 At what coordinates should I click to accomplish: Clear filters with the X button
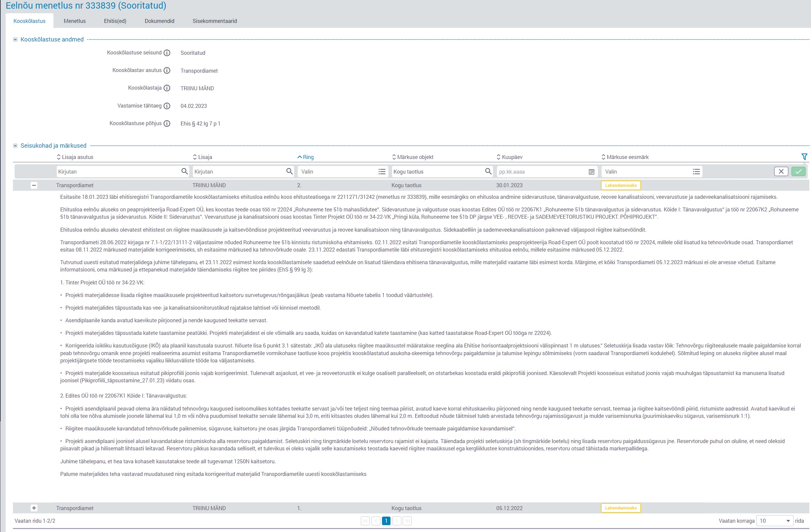[x=781, y=172]
